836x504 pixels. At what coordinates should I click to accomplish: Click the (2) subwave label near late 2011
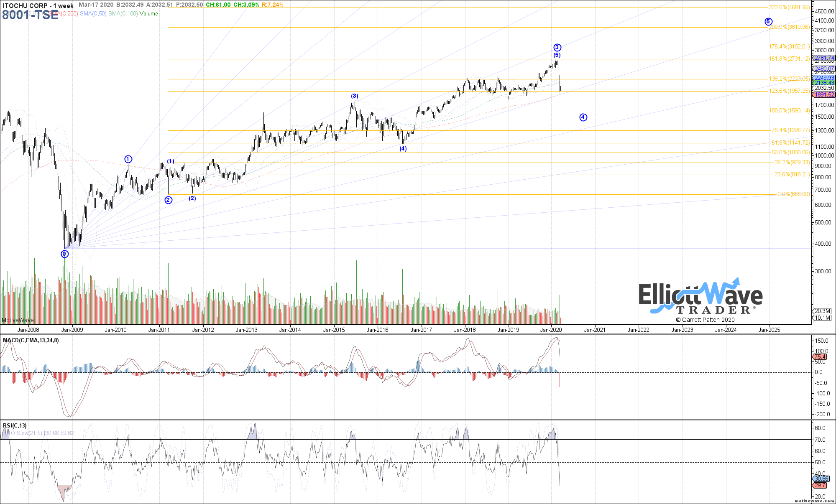point(192,198)
